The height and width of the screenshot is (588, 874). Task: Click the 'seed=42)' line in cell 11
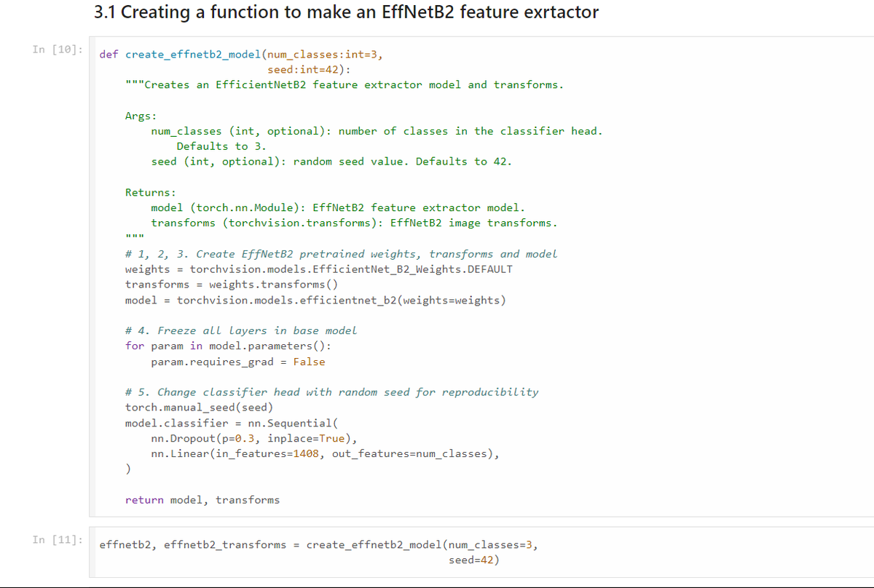click(x=474, y=560)
